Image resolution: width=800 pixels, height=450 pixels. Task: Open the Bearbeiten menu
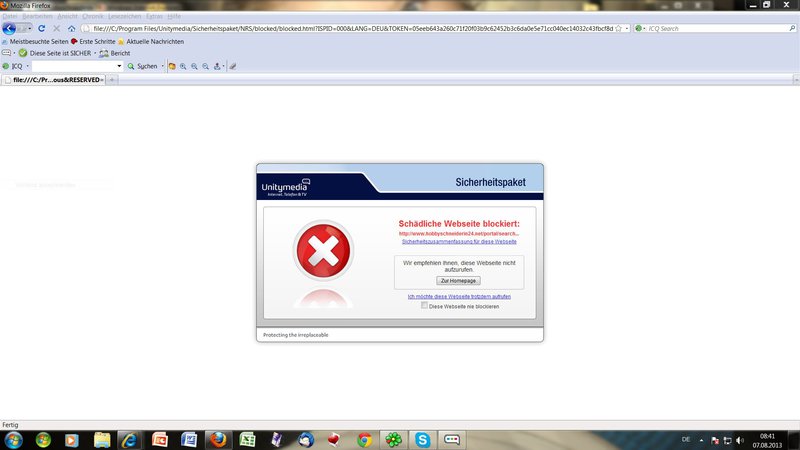(37, 16)
